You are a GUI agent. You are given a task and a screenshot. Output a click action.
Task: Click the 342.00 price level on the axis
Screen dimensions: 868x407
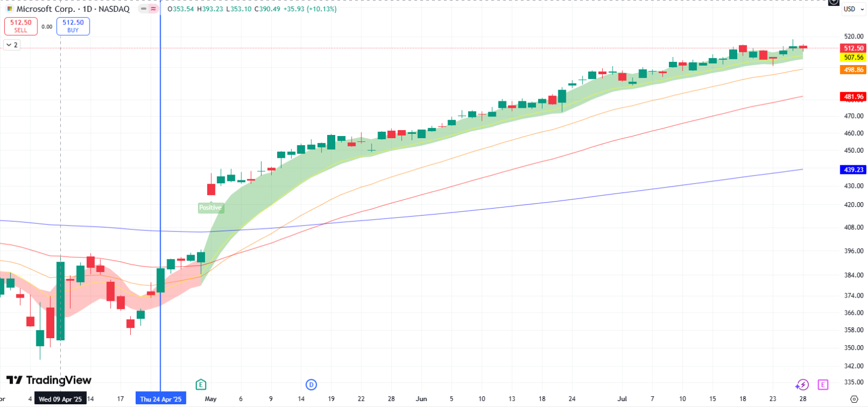click(853, 366)
